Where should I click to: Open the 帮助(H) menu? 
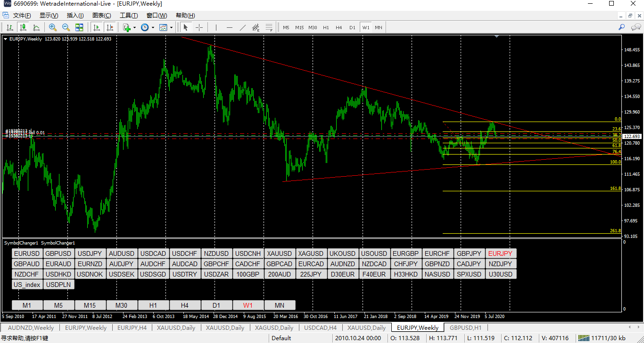click(184, 16)
